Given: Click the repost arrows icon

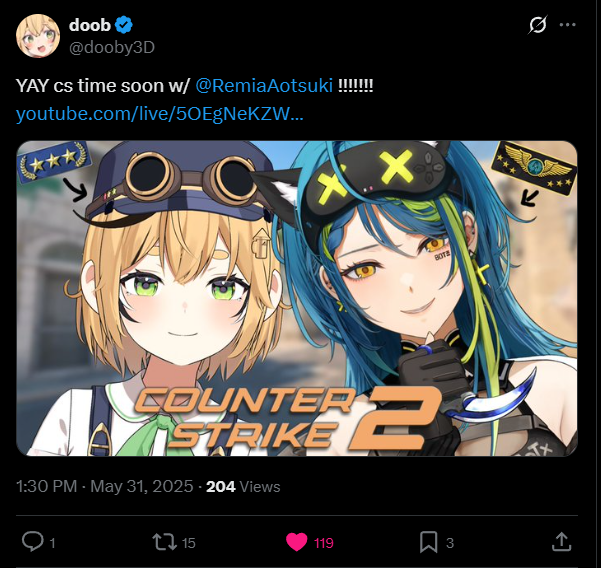Looking at the screenshot, I should tap(164, 542).
